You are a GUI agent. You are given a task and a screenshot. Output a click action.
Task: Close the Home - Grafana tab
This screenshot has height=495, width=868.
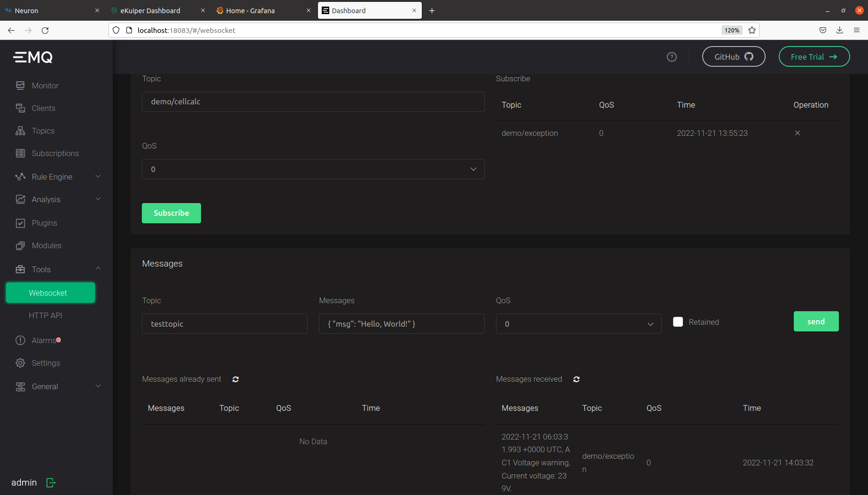(x=309, y=10)
